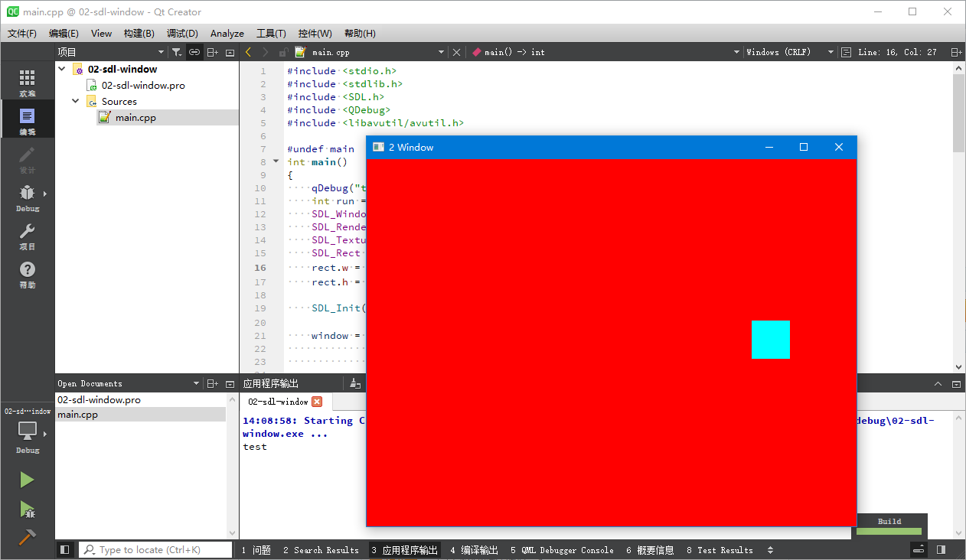Close the 02-sdl-window output tab
Image resolution: width=966 pixels, height=560 pixels.
point(317,402)
